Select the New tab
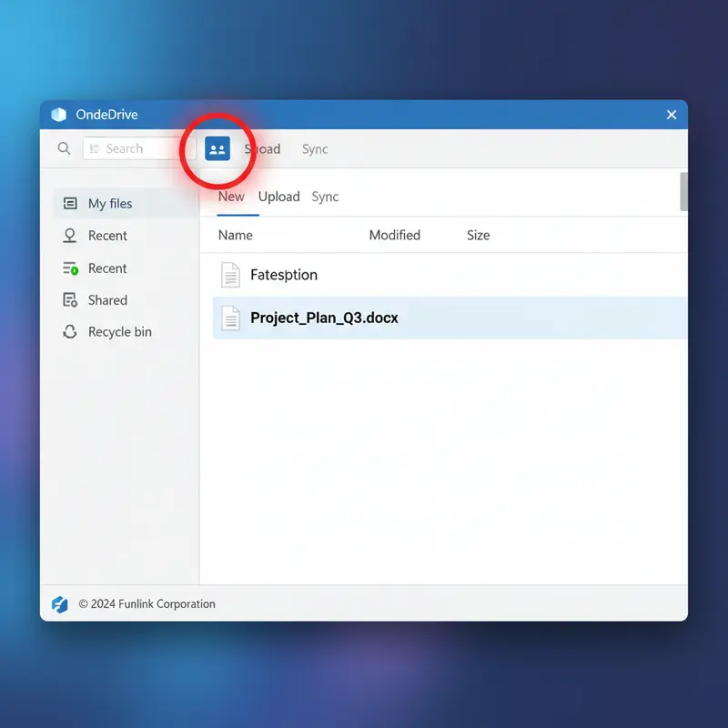The width and height of the screenshot is (728, 728). [x=231, y=197]
